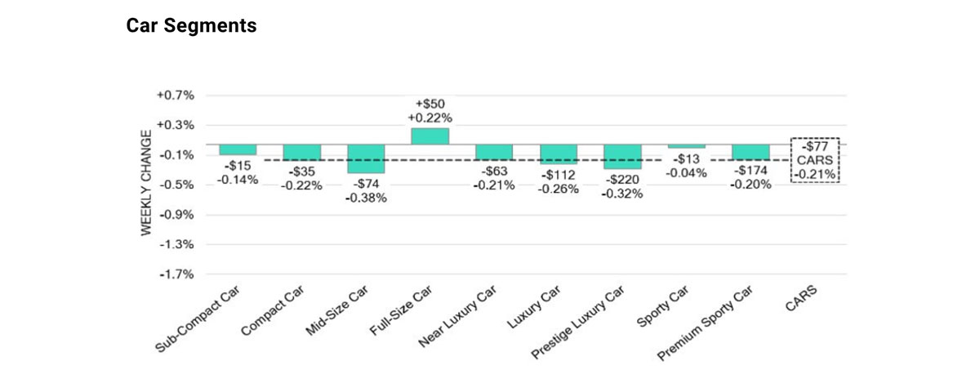
Task: Select the Prestige Luxury Car bar
Action: pos(622,156)
